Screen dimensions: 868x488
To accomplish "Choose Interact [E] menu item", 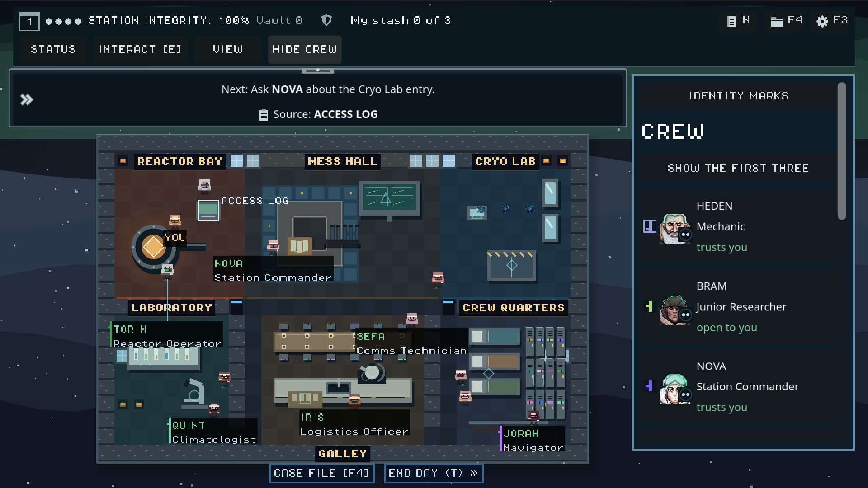I will coord(140,49).
